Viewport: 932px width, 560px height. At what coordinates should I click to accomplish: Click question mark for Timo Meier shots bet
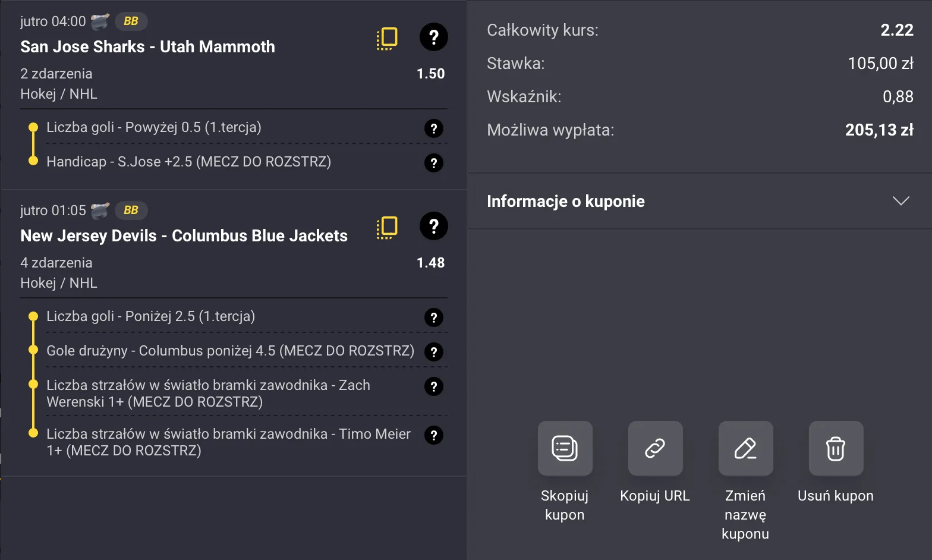(433, 435)
